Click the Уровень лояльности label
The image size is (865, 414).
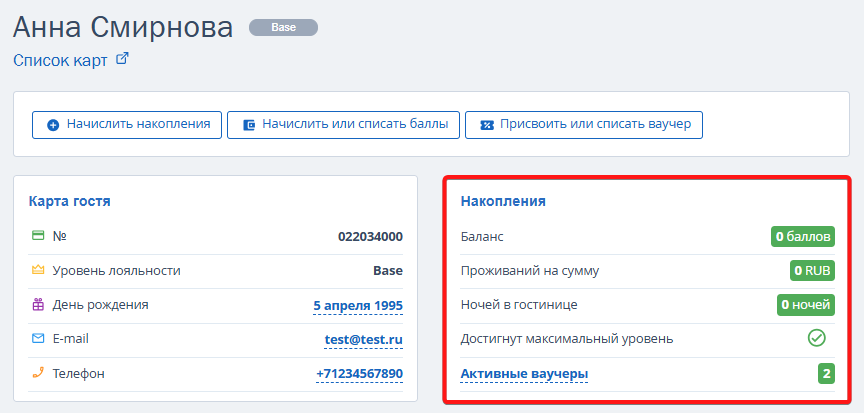116,271
